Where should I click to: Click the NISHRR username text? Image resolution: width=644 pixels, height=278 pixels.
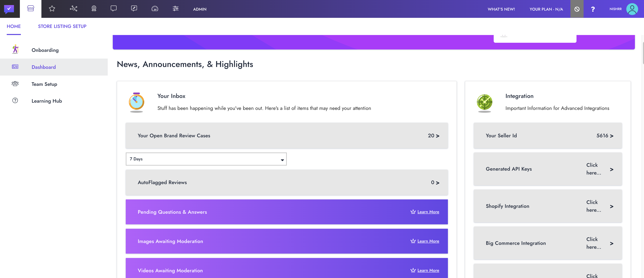click(615, 9)
